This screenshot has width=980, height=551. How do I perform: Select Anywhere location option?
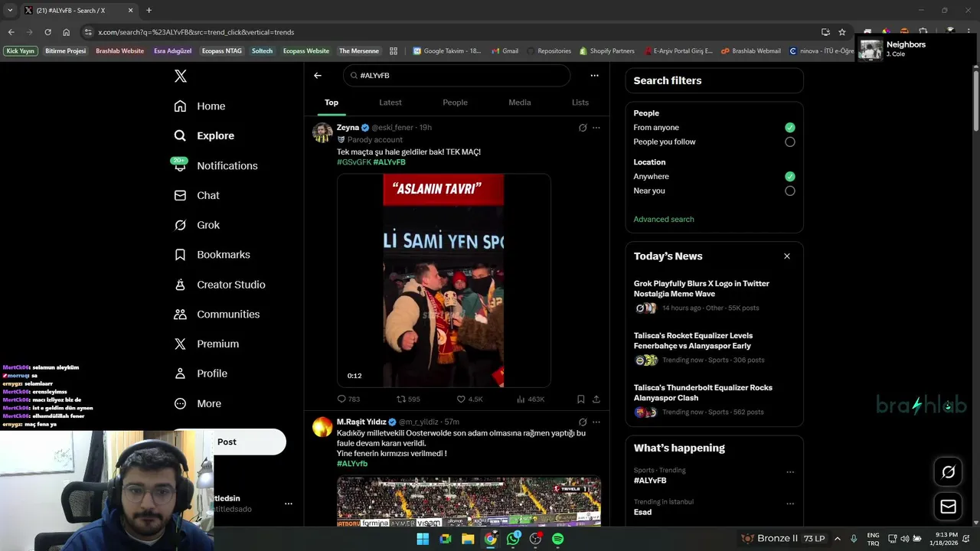(790, 176)
